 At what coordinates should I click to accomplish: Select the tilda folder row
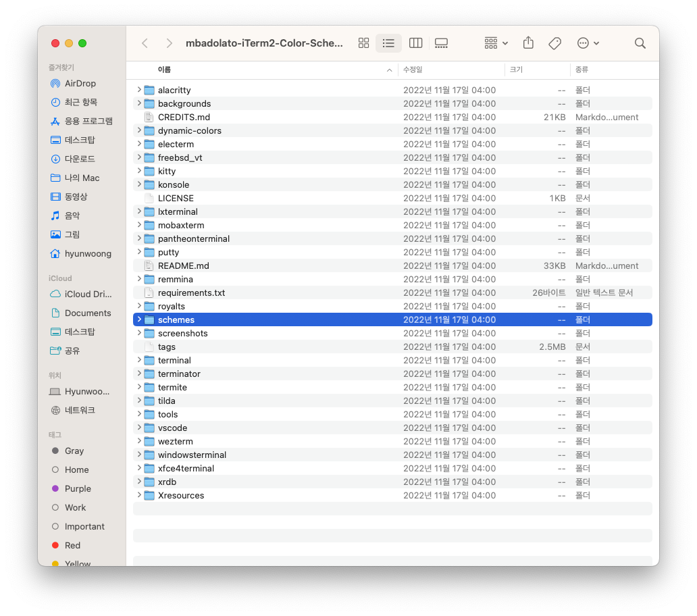coord(392,401)
